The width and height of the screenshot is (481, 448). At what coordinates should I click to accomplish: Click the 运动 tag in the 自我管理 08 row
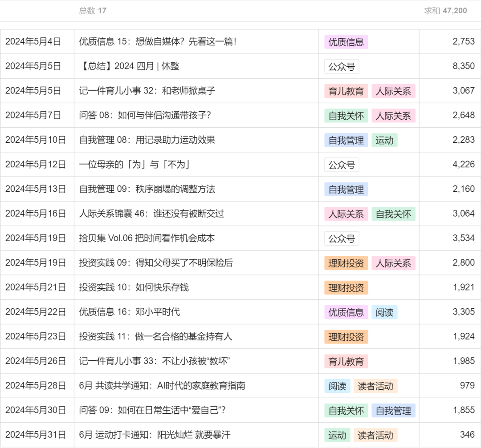385,140
